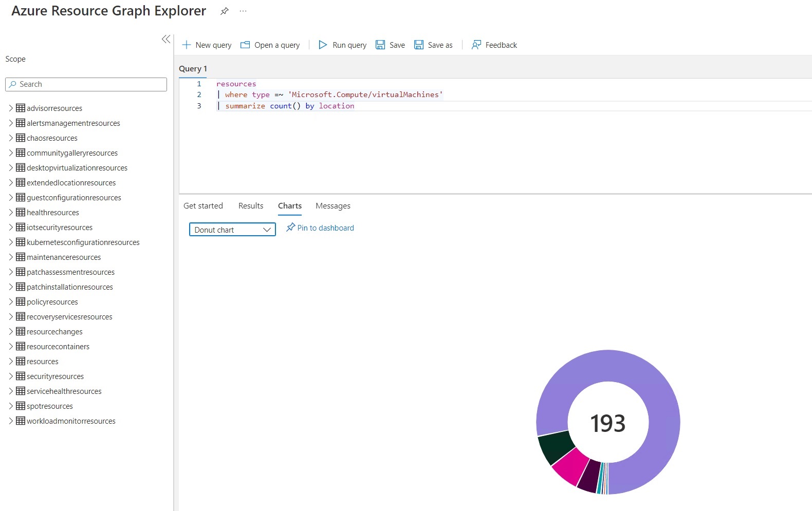Click Pin to dashboard link

click(x=320, y=228)
